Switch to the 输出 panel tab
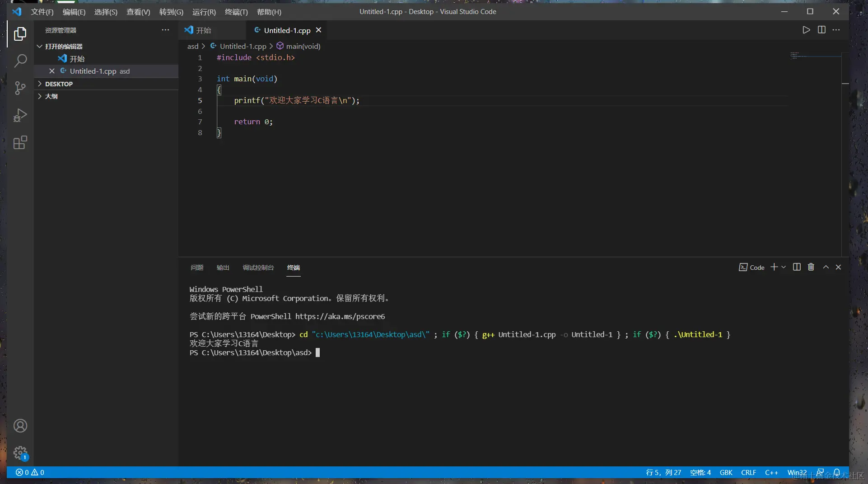The height and width of the screenshot is (484, 868). (x=223, y=268)
